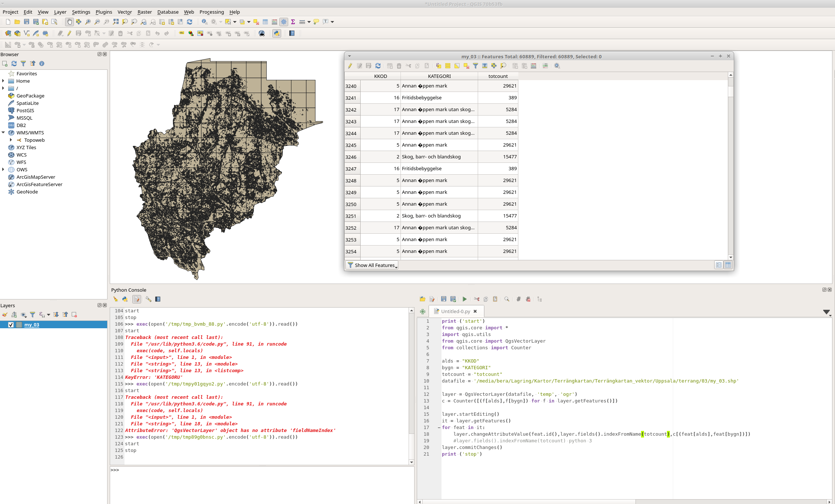The height and width of the screenshot is (504, 835).
Task: Click the Zoom Full extent icon
Action: pos(116,22)
